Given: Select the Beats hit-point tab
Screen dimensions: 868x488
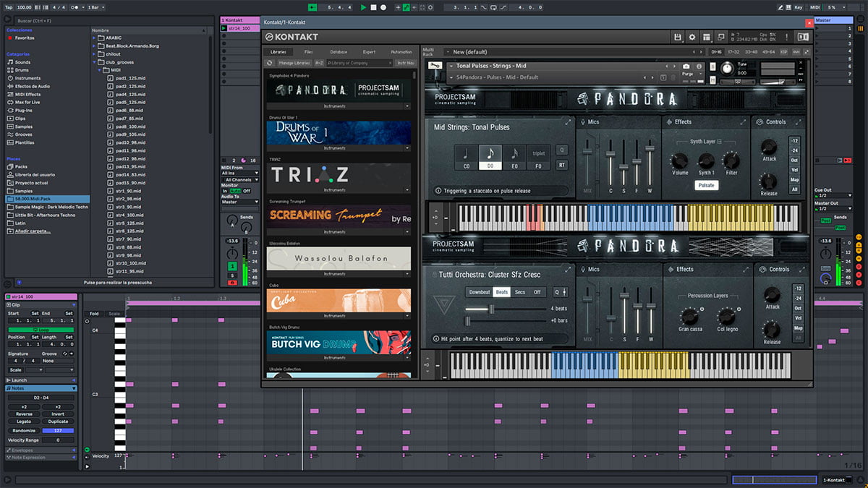Looking at the screenshot, I should click(501, 292).
